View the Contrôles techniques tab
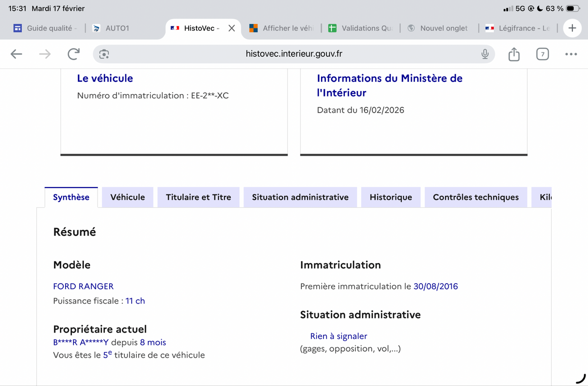588x386 pixels. point(475,197)
